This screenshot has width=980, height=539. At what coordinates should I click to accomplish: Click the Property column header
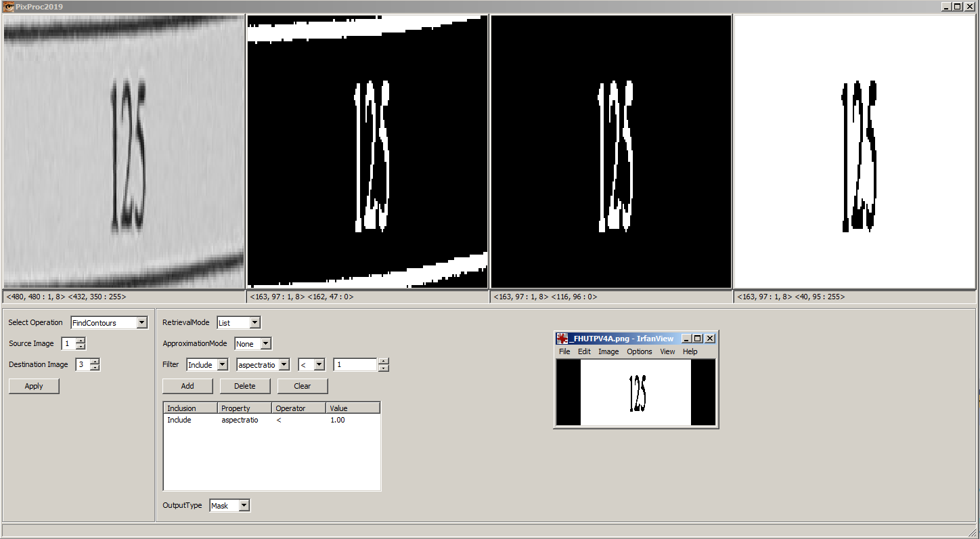click(245, 408)
